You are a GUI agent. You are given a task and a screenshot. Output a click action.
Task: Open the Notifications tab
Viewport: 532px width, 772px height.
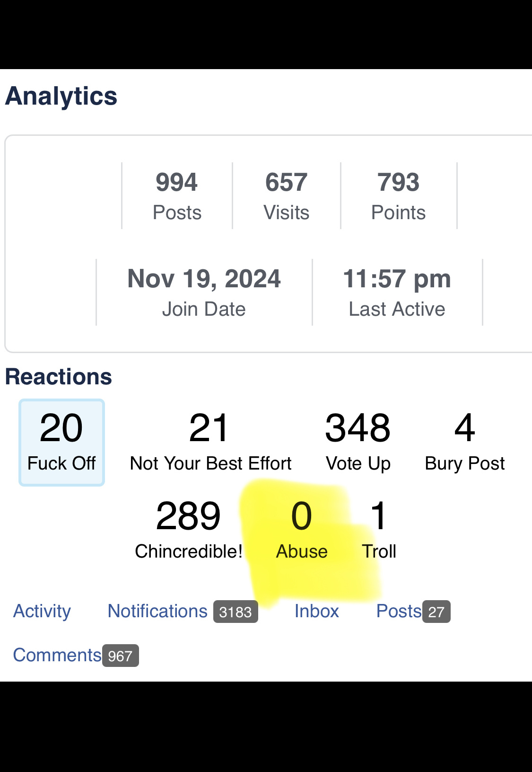coord(157,611)
